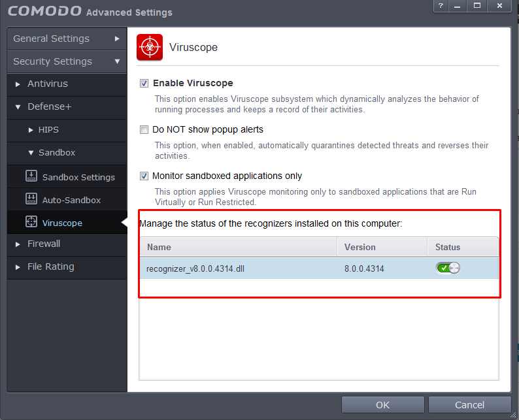Viewport: 519px width, 420px height.
Task: Collapse the Sandbox tree arrow
Action: click(x=31, y=153)
